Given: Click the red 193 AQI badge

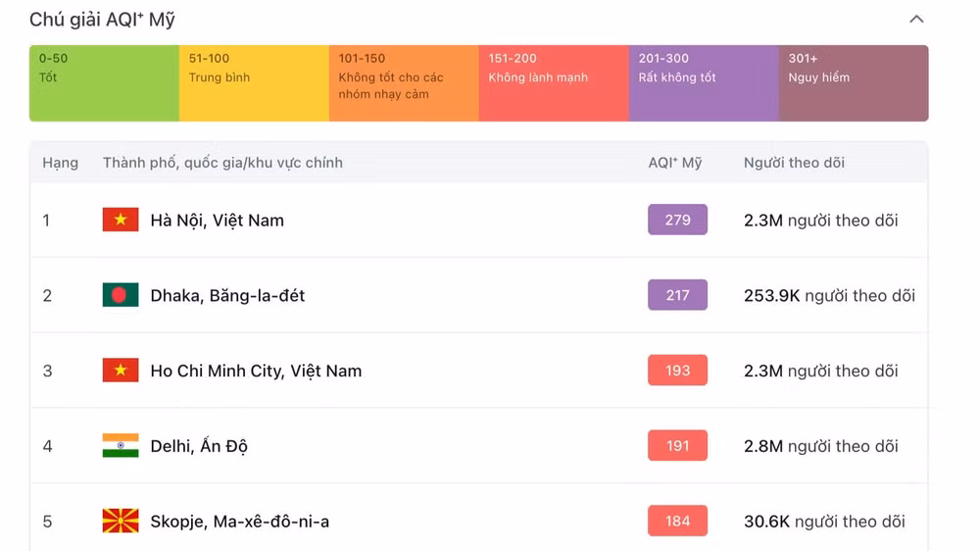Looking at the screenshot, I should [677, 371].
